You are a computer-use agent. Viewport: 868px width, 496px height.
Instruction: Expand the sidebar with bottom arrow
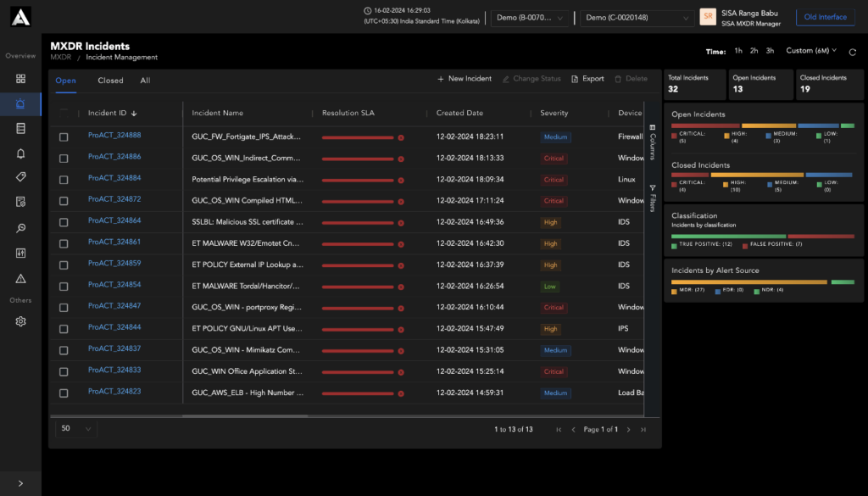[20, 483]
